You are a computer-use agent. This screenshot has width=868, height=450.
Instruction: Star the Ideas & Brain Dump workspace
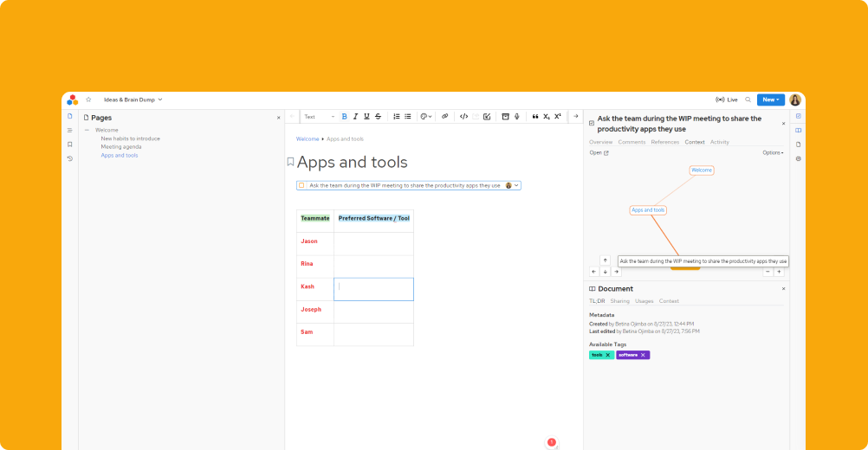[88, 100]
